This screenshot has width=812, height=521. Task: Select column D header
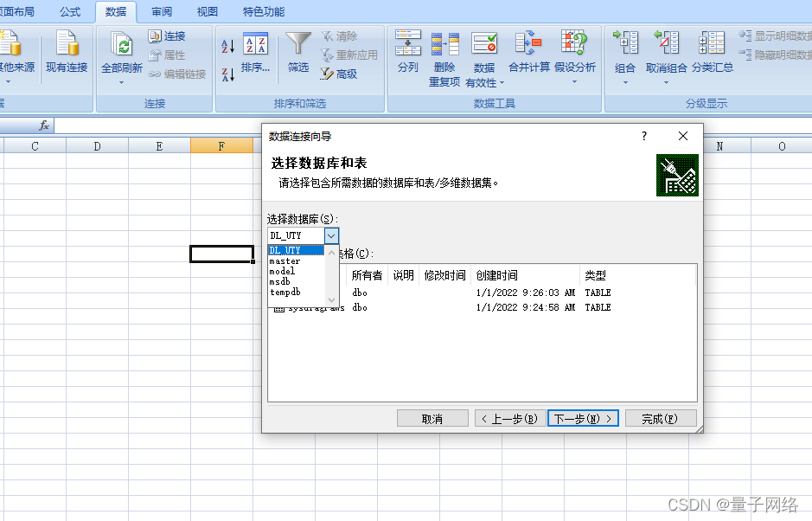[x=98, y=146]
